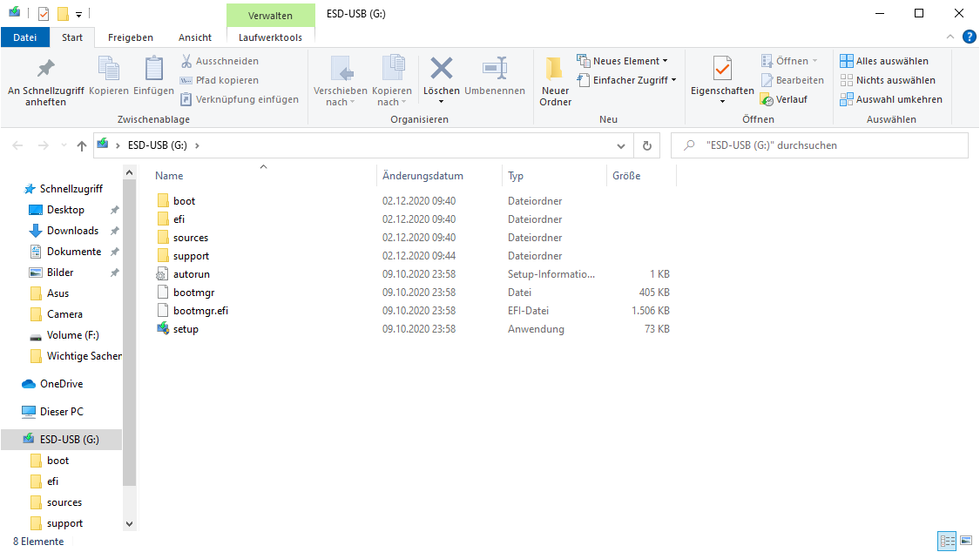Open the recent locations dropdown arrow
This screenshot has width=980, height=552.
pyautogui.click(x=64, y=145)
